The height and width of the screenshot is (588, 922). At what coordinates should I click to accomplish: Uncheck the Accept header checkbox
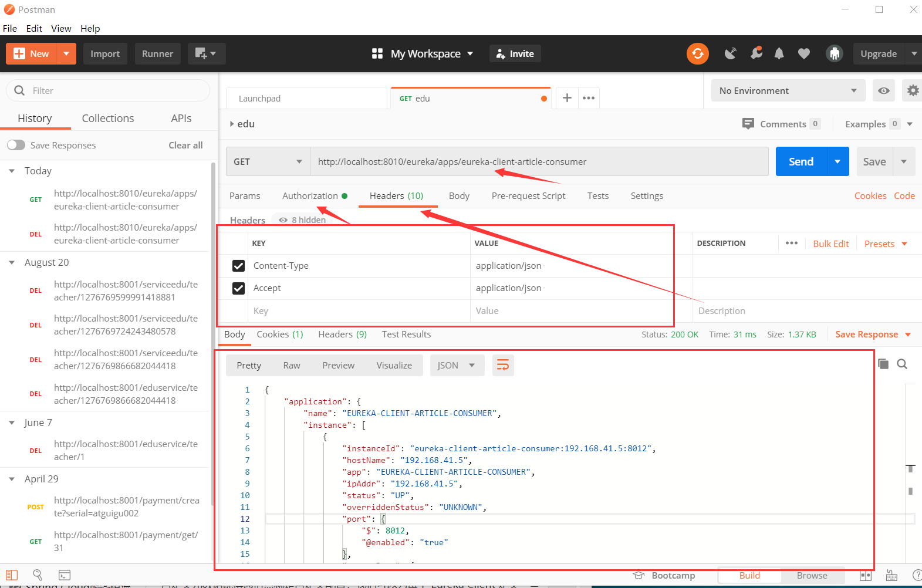coord(238,288)
